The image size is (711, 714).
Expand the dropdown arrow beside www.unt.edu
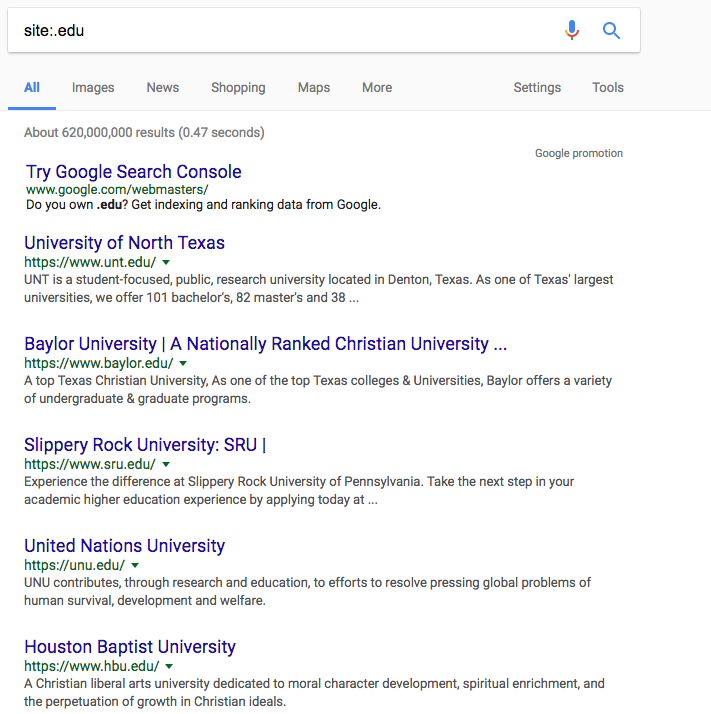coord(166,262)
